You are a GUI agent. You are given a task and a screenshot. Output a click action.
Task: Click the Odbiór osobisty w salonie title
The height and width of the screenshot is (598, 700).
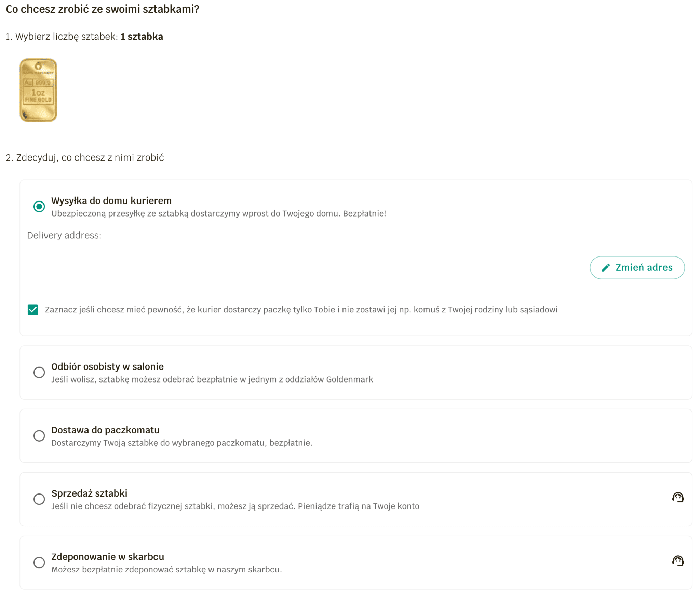point(107,366)
